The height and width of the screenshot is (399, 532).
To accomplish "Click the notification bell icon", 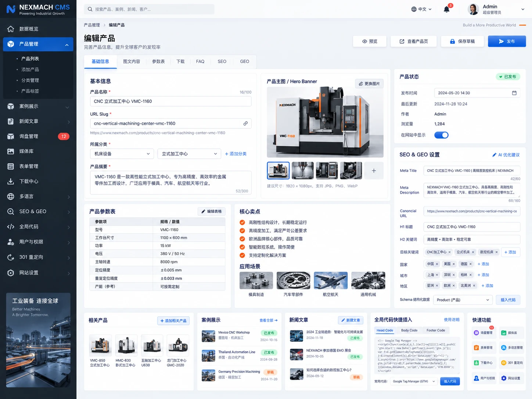I will coord(446,9).
